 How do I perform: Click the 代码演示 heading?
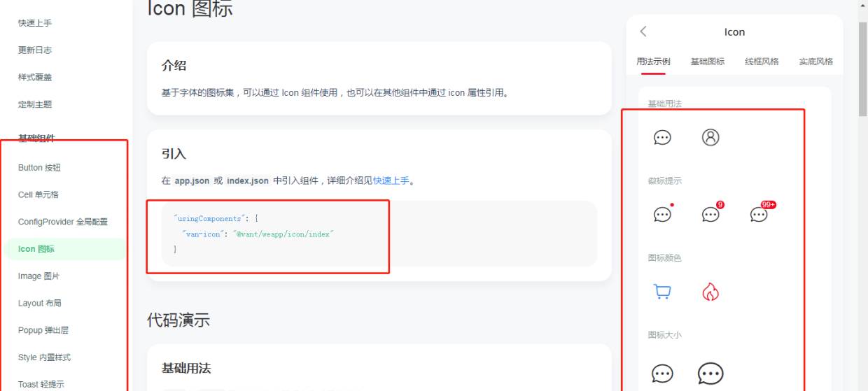pos(178,320)
